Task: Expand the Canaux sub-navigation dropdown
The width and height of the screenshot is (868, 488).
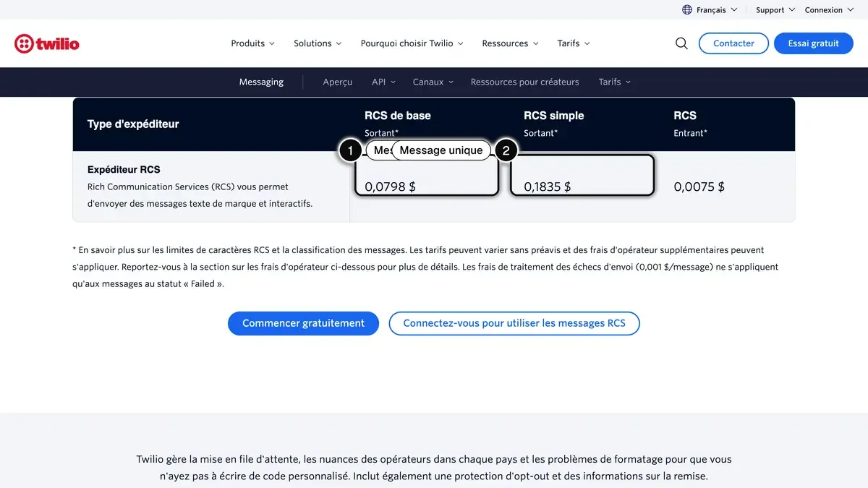Action: (433, 82)
